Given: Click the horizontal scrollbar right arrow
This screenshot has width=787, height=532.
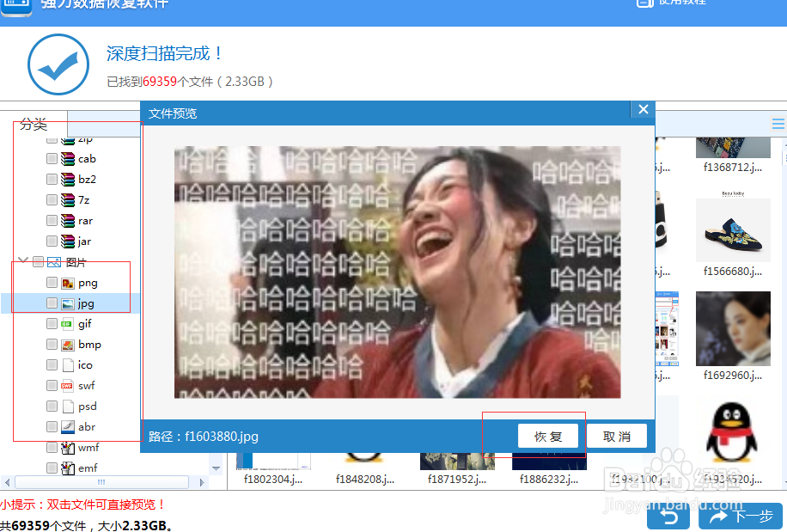Looking at the screenshot, I should pyautogui.click(x=202, y=483).
